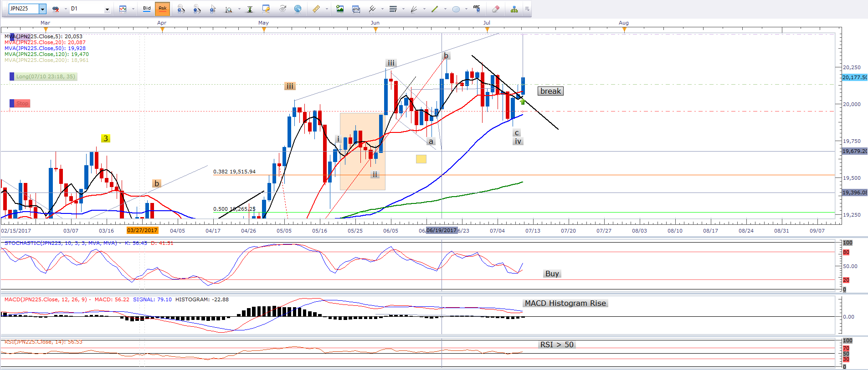The image size is (868, 370).
Task: Click the add picture icon
Action: click(x=340, y=9)
